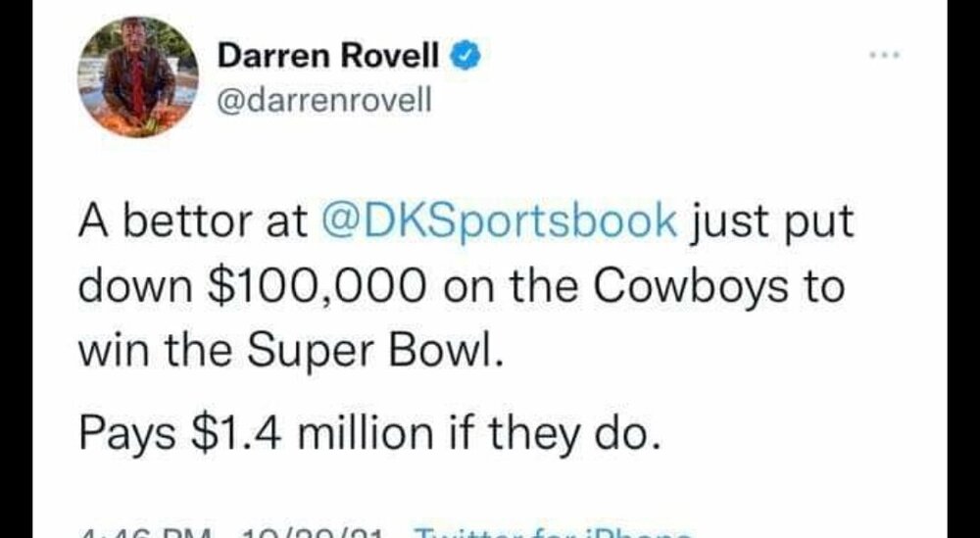The width and height of the screenshot is (980, 538).
Task: Click the black bar on the right edge
Action: click(963, 269)
